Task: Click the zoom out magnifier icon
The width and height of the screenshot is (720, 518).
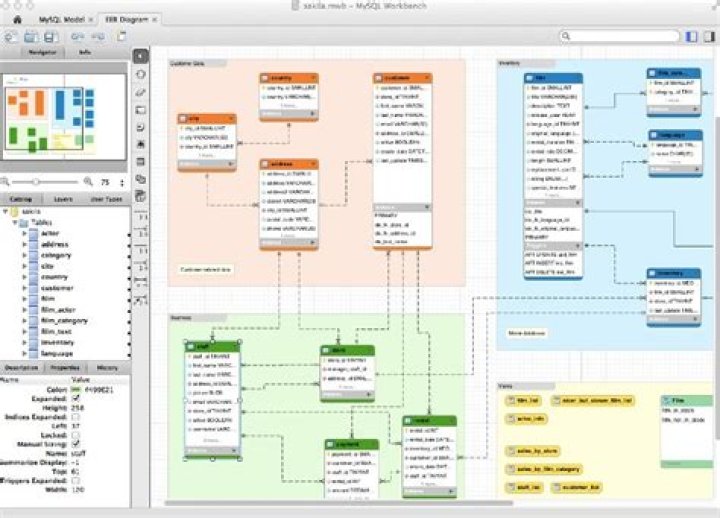Action: (7, 182)
